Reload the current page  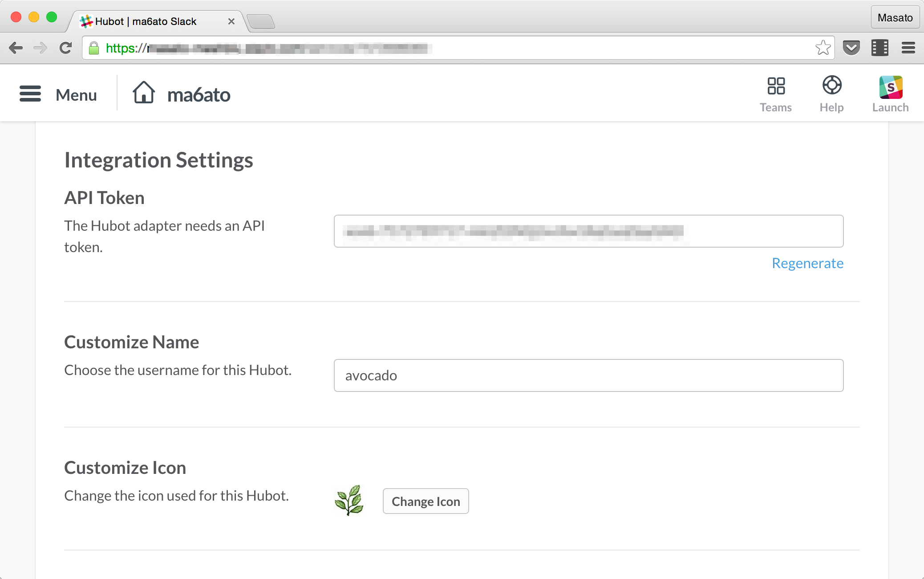[66, 48]
